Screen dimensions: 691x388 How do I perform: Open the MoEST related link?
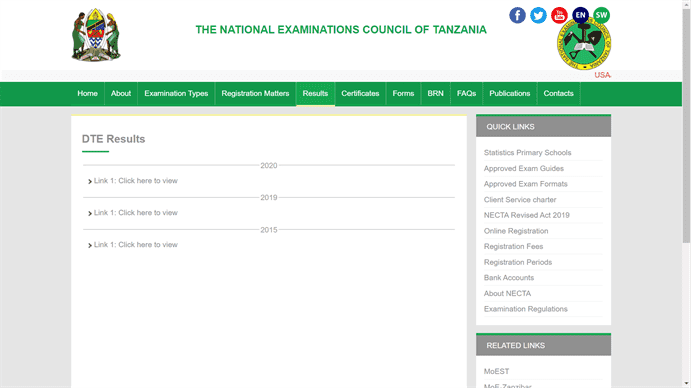coord(496,372)
